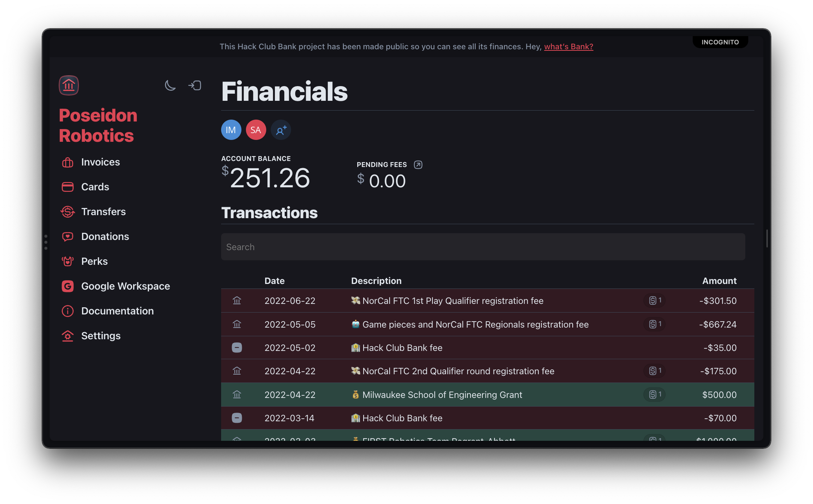The width and height of the screenshot is (813, 504).
Task: Click the page scrollbar on right edge
Action: (767, 238)
